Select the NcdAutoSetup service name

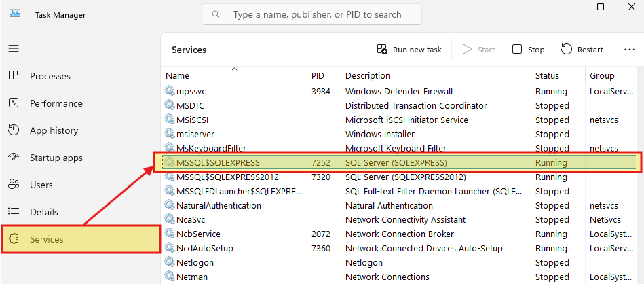[x=205, y=248]
